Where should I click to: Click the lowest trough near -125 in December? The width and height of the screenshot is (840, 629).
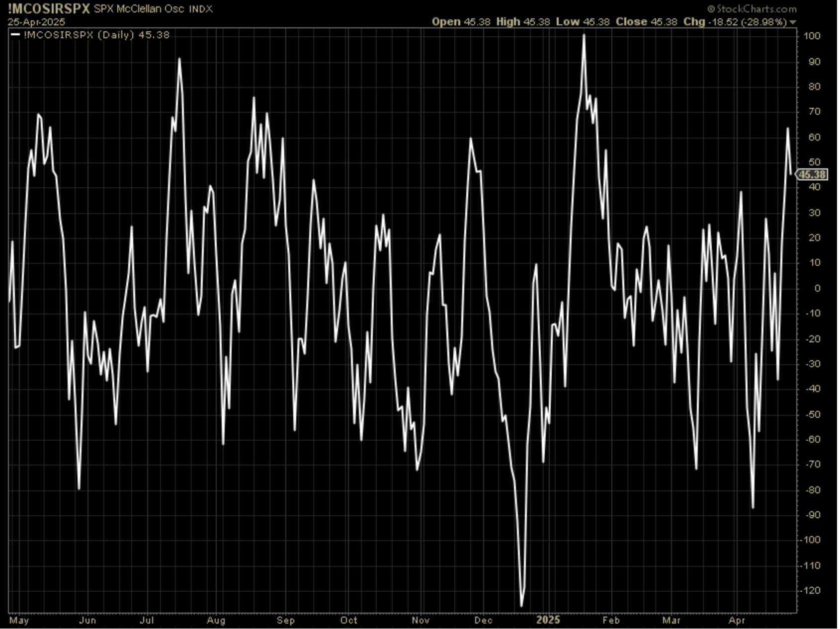click(x=521, y=605)
